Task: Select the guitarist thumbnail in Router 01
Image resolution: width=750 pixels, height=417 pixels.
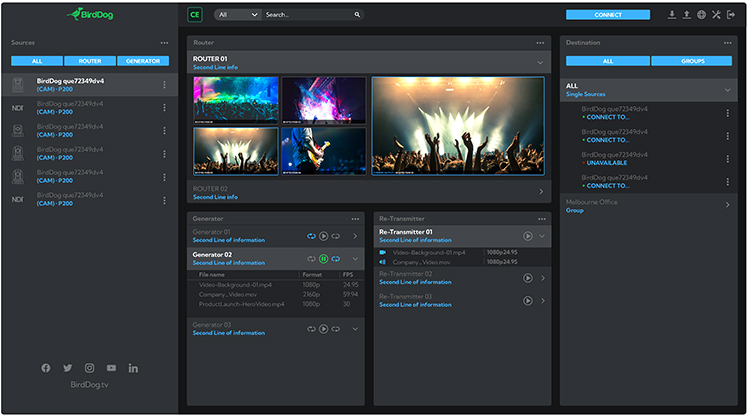Action: pos(324,151)
